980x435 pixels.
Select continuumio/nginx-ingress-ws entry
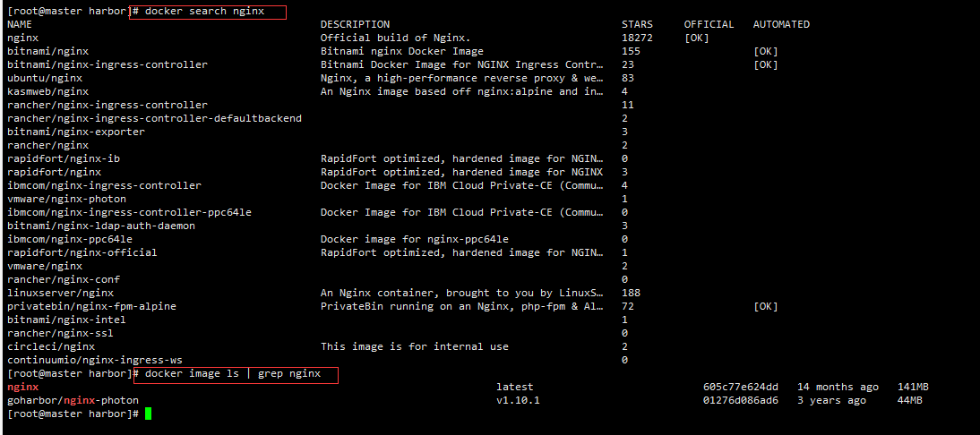click(94, 360)
